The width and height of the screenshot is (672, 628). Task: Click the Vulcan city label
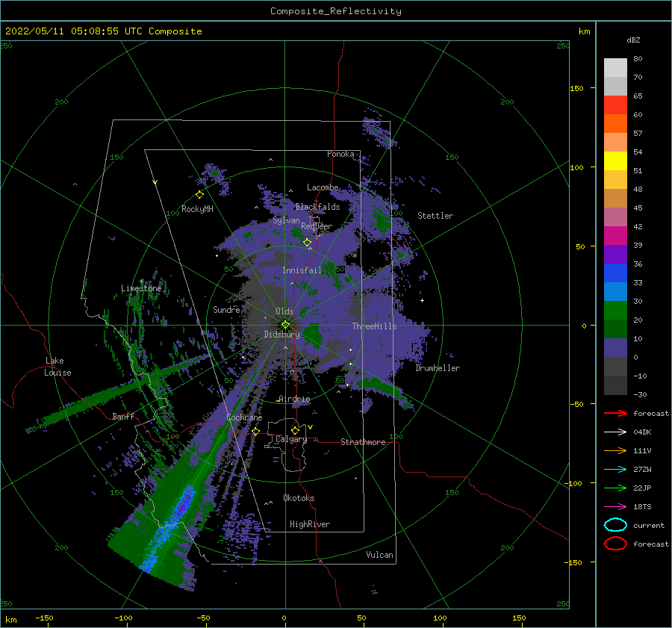tap(379, 555)
